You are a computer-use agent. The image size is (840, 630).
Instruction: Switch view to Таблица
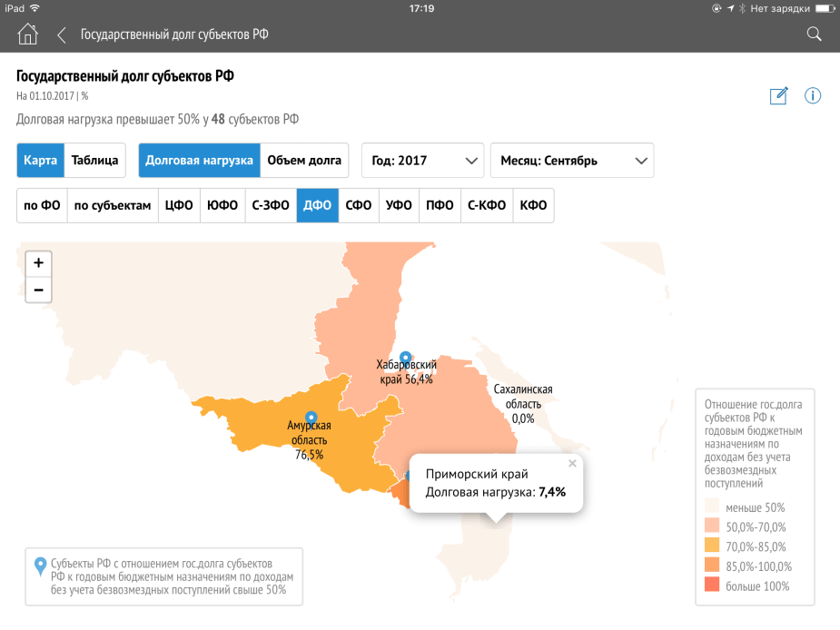tap(95, 161)
